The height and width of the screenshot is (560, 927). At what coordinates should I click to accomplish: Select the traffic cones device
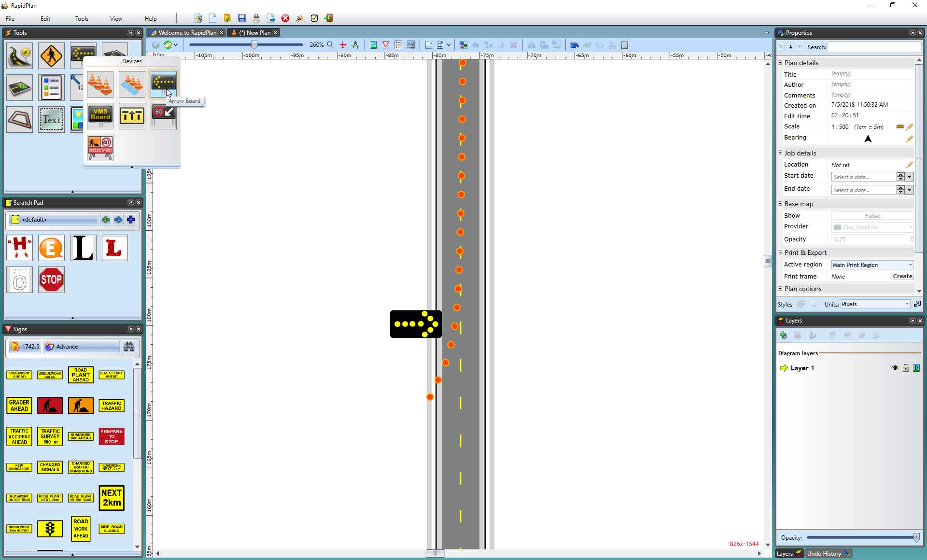(100, 84)
